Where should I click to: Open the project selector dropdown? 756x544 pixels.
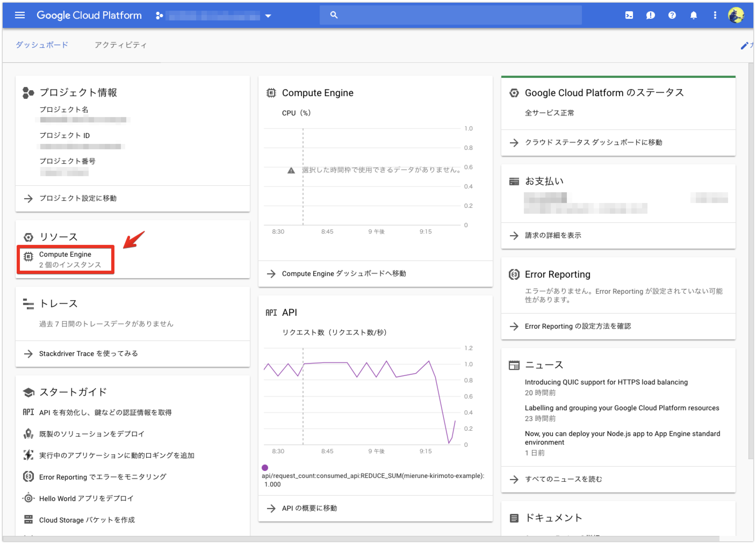tap(213, 15)
